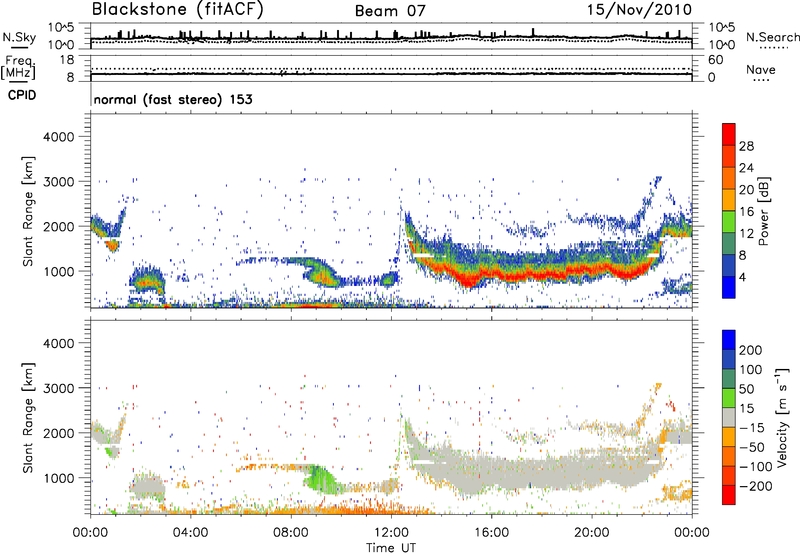Click the '16' power colorbar tick
800x554 pixels.
pos(746,212)
